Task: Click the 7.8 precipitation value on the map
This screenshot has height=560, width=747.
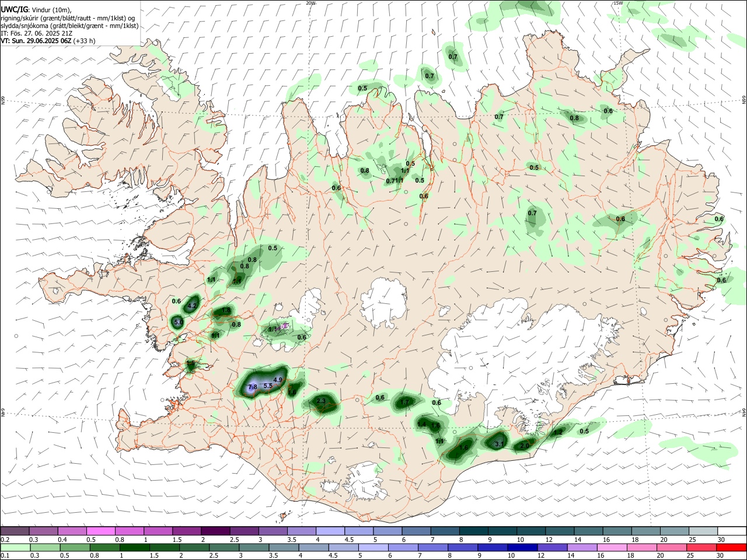Action: [x=252, y=387]
